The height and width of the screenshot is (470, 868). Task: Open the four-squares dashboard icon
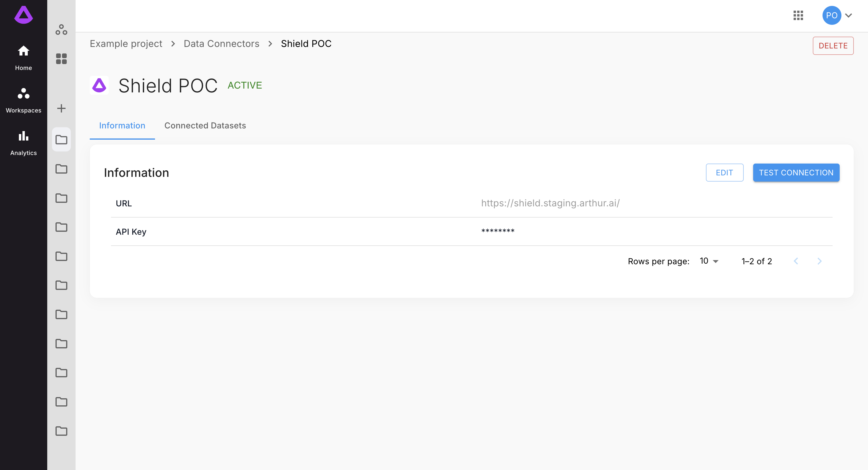[x=61, y=59]
